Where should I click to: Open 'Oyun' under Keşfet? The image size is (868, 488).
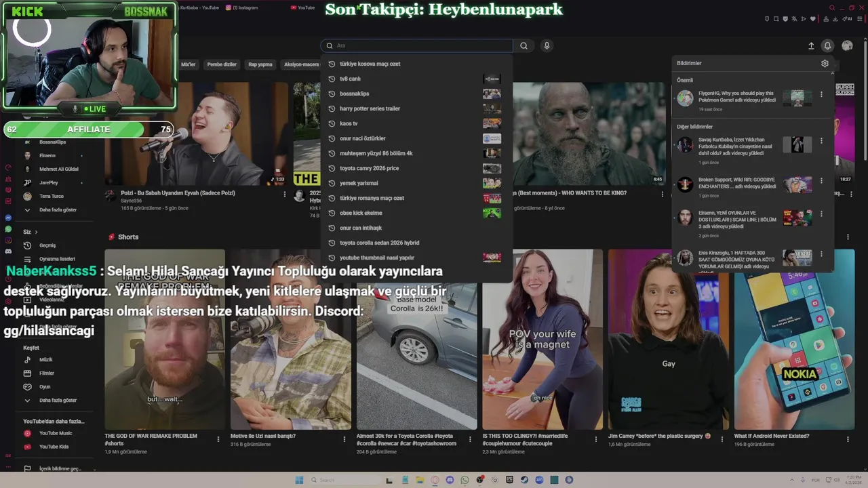click(45, 387)
